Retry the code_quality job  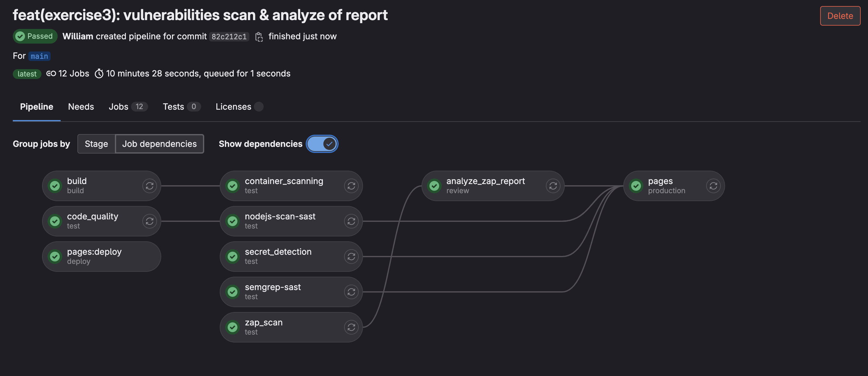[x=149, y=221]
